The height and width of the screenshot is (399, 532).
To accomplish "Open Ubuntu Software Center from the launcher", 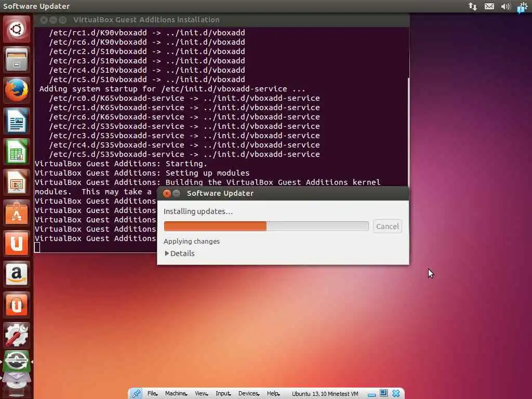I will (16, 212).
